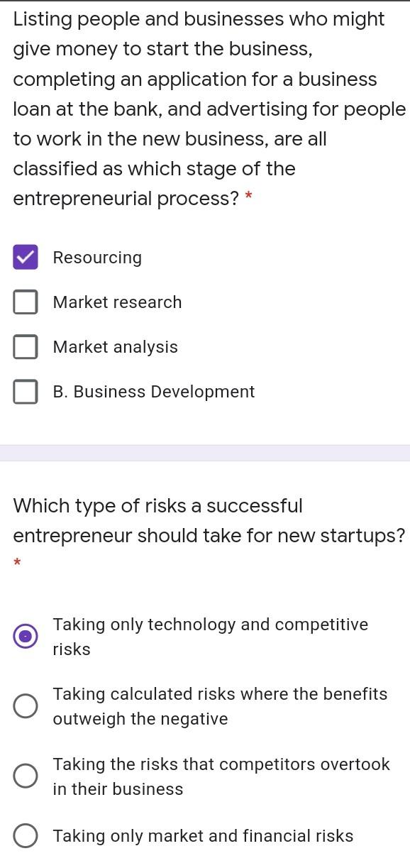
Task: Click the Market research label text
Action: [x=116, y=302]
